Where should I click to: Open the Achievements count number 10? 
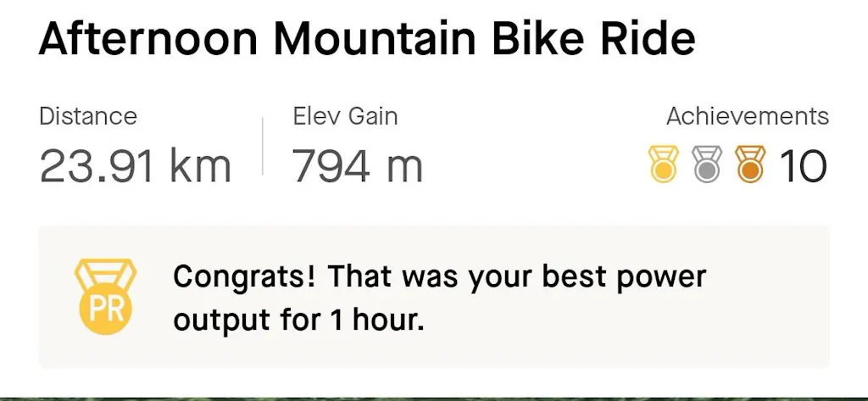802,166
